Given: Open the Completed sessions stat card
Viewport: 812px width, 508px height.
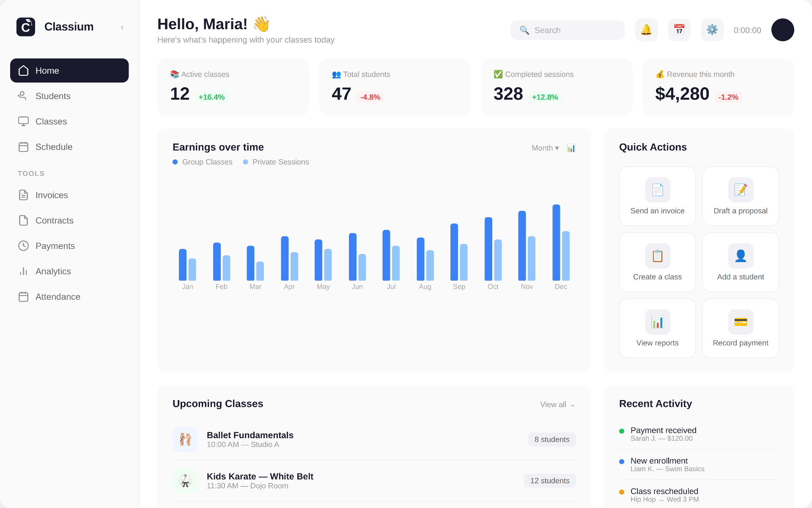Looking at the screenshot, I should point(557,87).
